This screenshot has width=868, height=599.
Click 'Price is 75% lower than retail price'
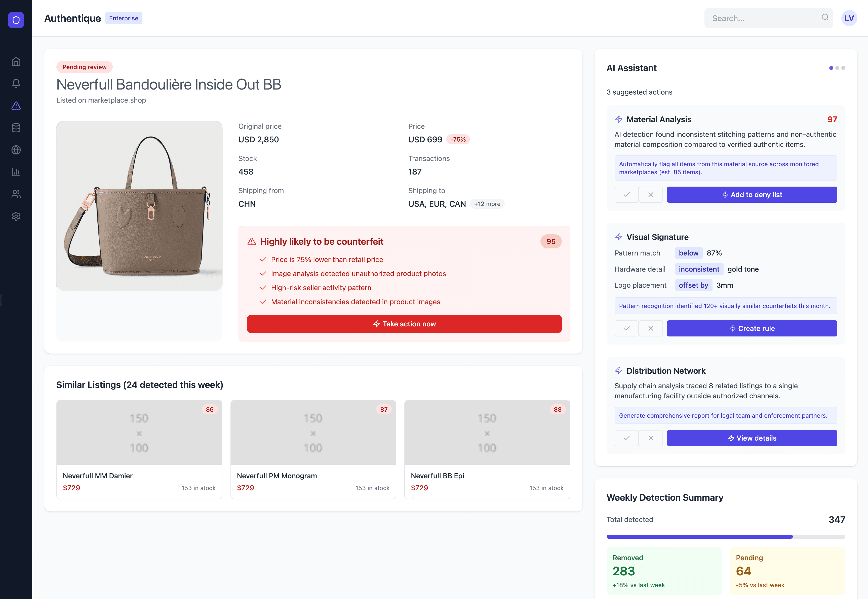coord(327,260)
